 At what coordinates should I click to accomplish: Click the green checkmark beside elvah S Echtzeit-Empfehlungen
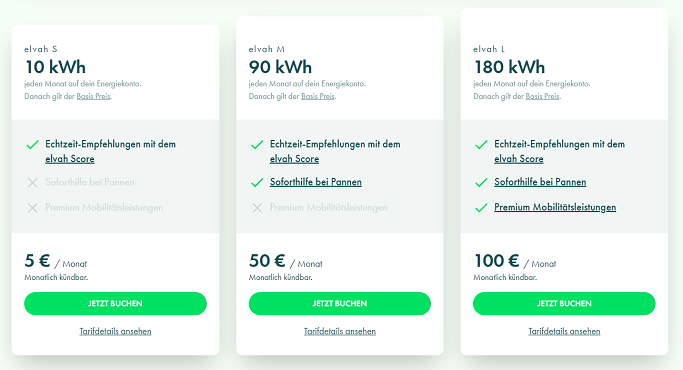(x=33, y=145)
